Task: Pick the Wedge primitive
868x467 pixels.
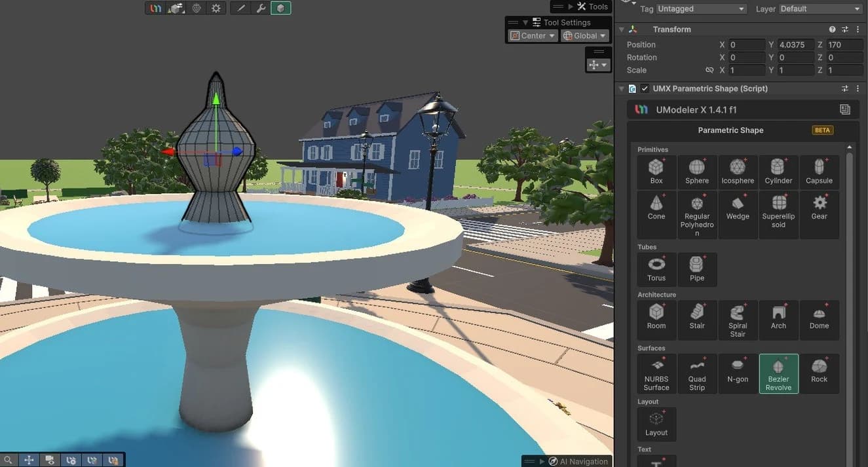Action: [738, 215]
